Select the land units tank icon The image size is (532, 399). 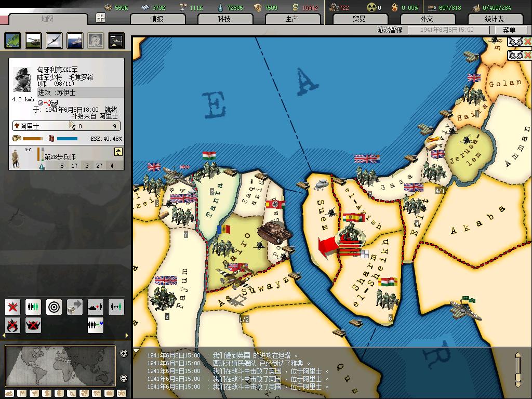pos(33,41)
